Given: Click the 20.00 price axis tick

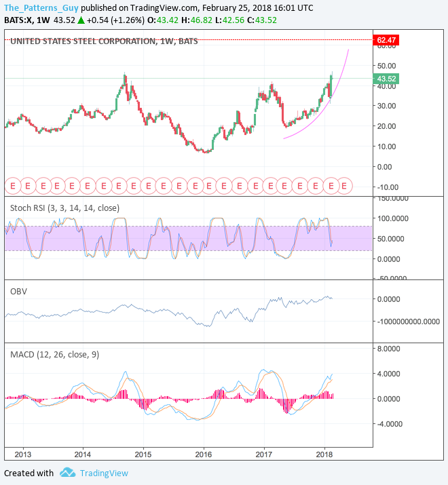Looking at the screenshot, I should pos(386,126).
